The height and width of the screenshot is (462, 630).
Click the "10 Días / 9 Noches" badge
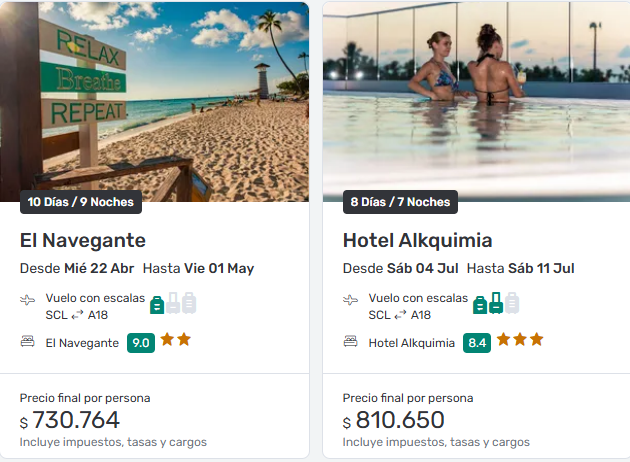click(x=81, y=202)
